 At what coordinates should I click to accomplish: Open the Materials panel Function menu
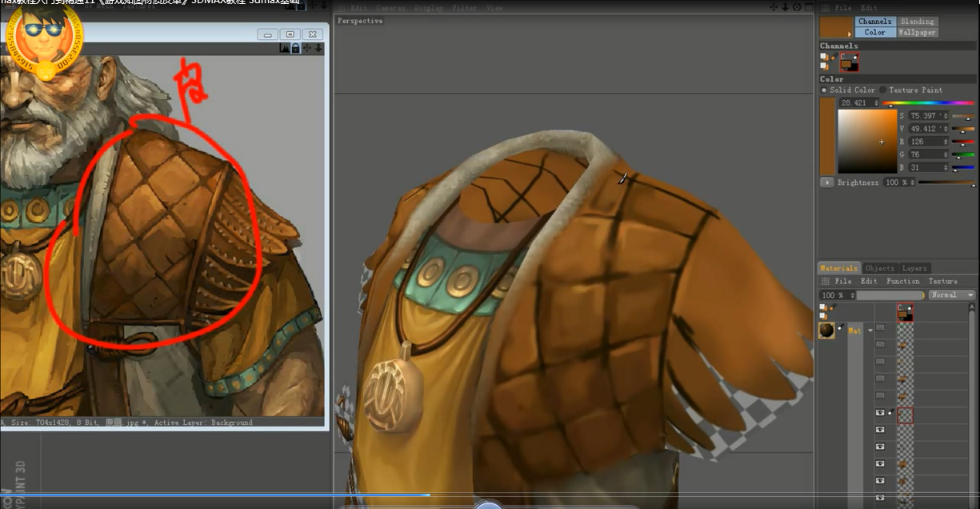click(x=902, y=282)
